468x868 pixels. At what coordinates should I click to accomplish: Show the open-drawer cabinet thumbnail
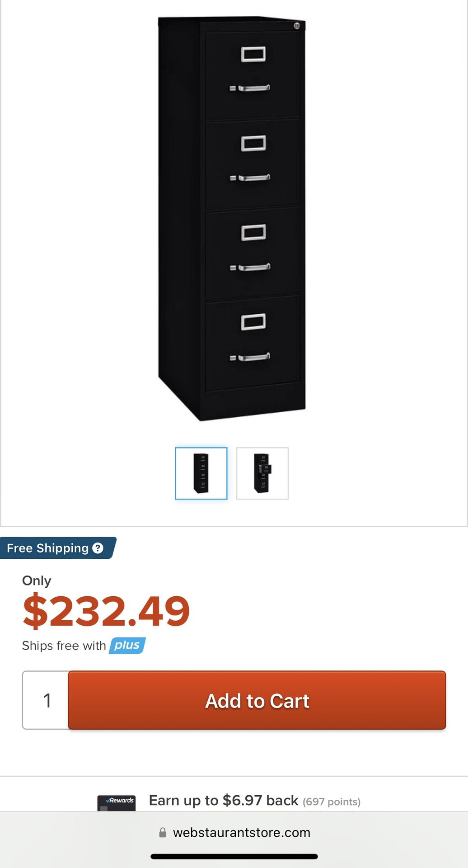[262, 473]
